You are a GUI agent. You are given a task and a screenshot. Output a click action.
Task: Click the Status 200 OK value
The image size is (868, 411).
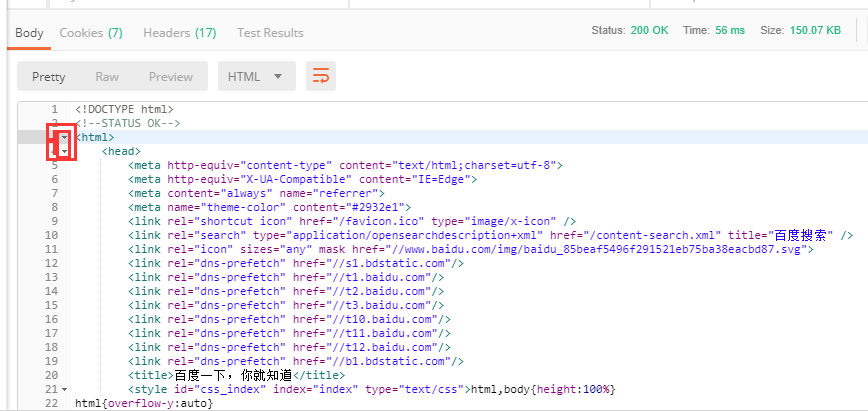(x=649, y=30)
